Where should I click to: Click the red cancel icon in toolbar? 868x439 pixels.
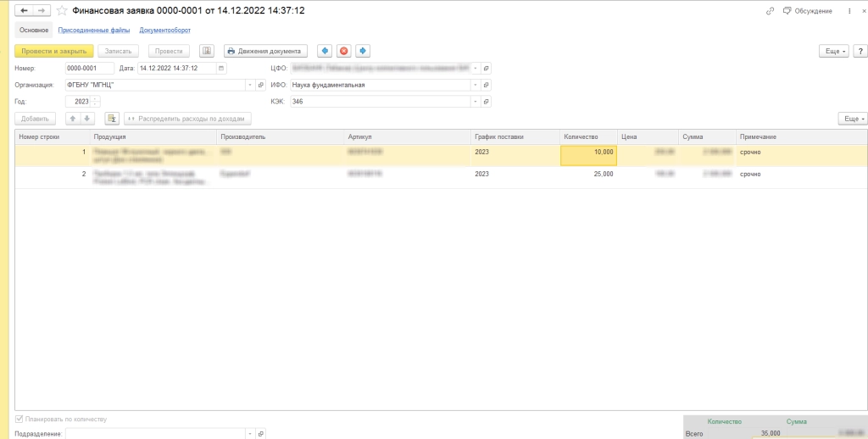[x=343, y=51]
